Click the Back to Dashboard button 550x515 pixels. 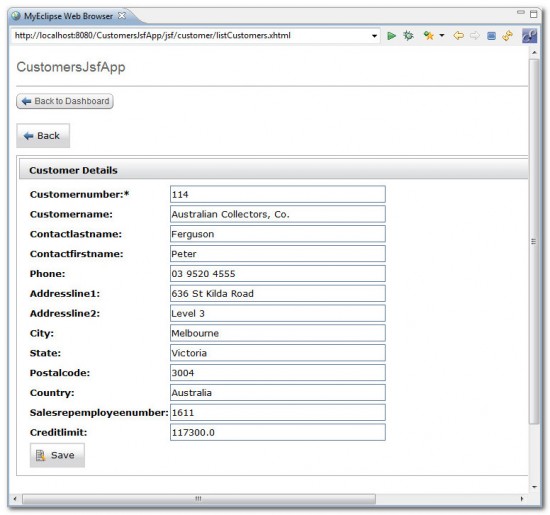pos(65,101)
